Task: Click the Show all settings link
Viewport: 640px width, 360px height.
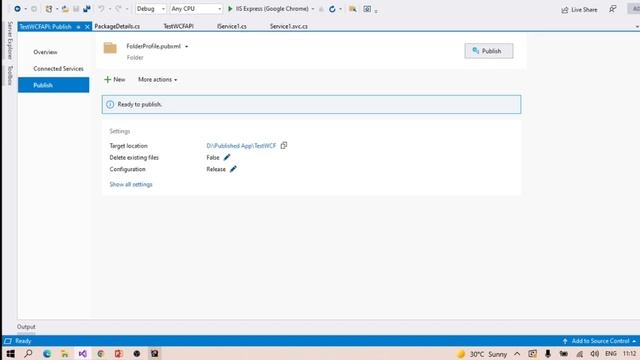Action: coord(131,184)
